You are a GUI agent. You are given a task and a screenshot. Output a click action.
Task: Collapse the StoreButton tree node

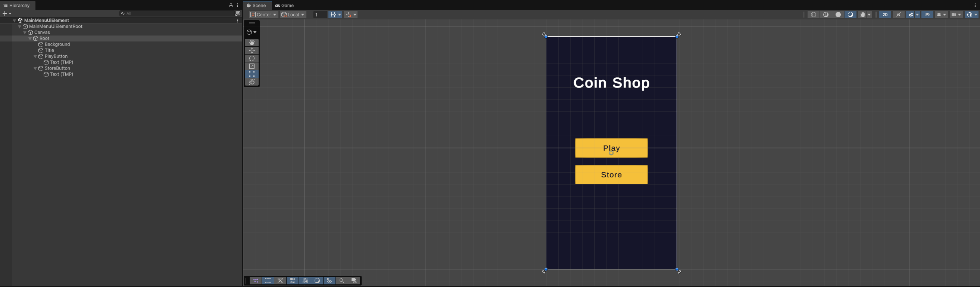[x=35, y=69]
